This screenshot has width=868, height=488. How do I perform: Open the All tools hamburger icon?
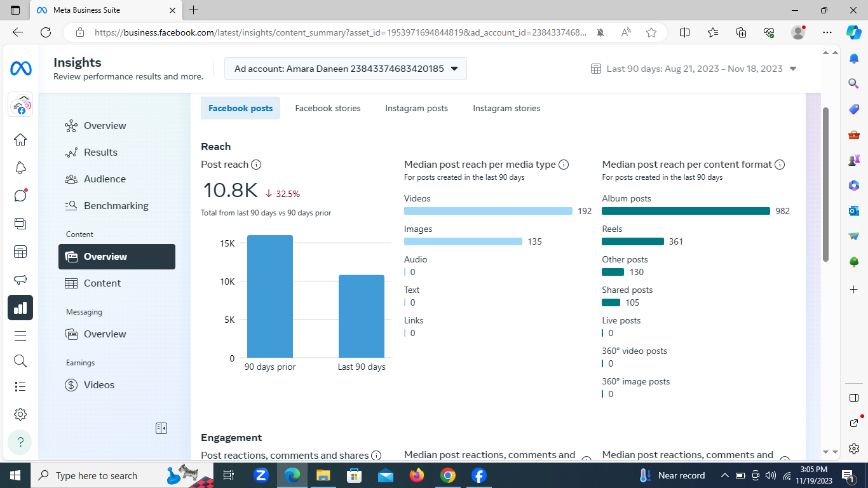[x=20, y=335]
